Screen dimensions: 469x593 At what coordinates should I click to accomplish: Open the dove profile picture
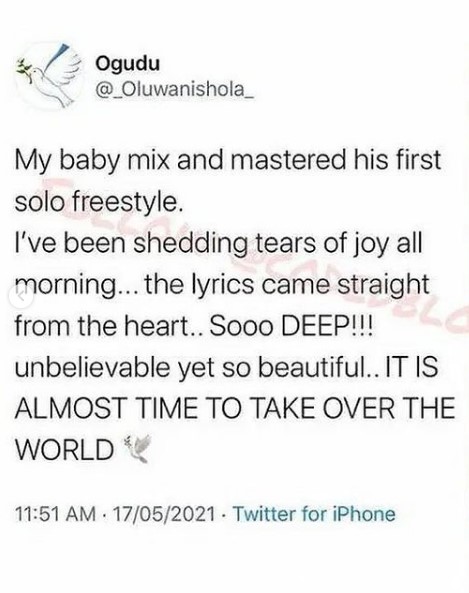pyautogui.click(x=48, y=76)
